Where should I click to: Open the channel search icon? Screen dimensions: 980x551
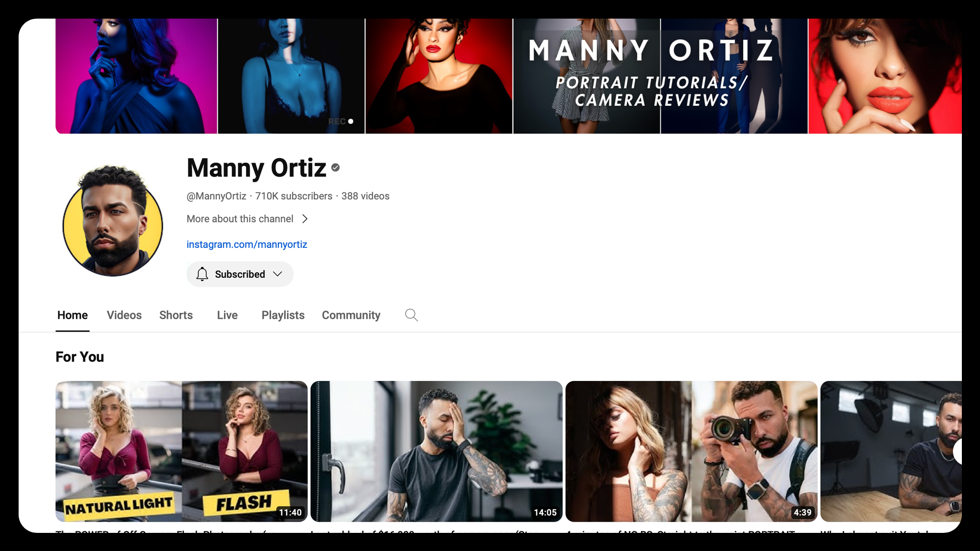click(x=411, y=315)
